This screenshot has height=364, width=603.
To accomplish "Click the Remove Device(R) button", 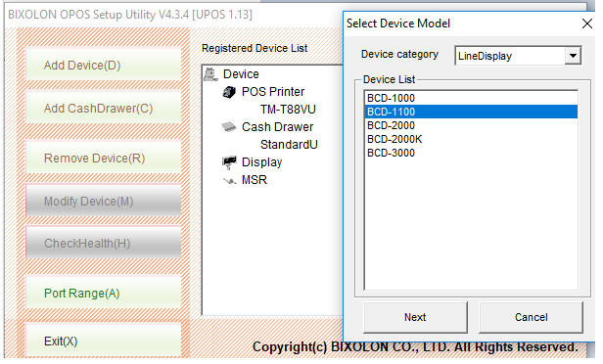I will pyautogui.click(x=104, y=158).
